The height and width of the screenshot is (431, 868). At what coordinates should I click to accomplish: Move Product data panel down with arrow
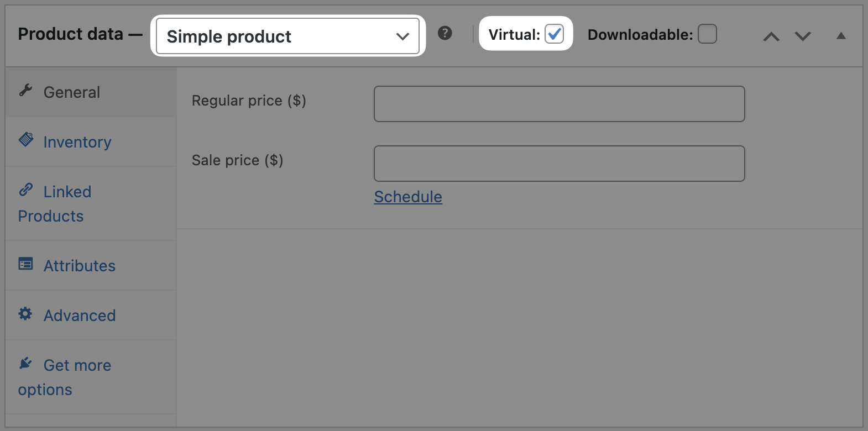[803, 36]
